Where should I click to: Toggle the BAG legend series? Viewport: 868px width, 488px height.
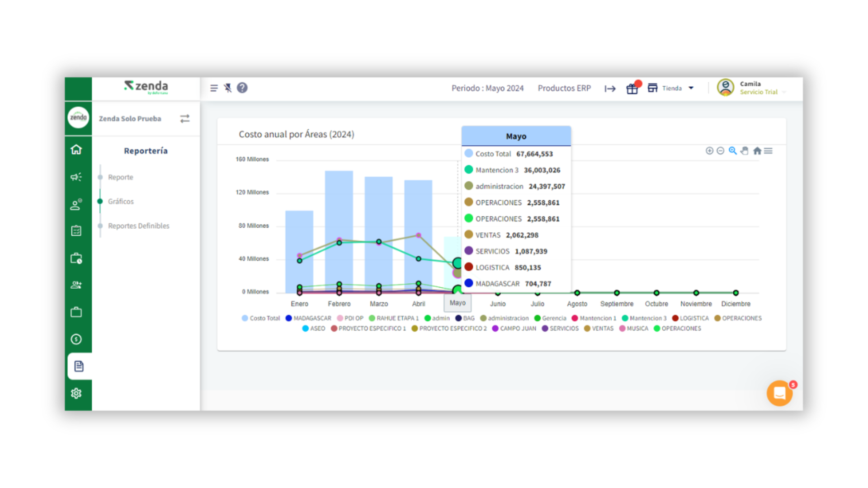click(x=465, y=318)
